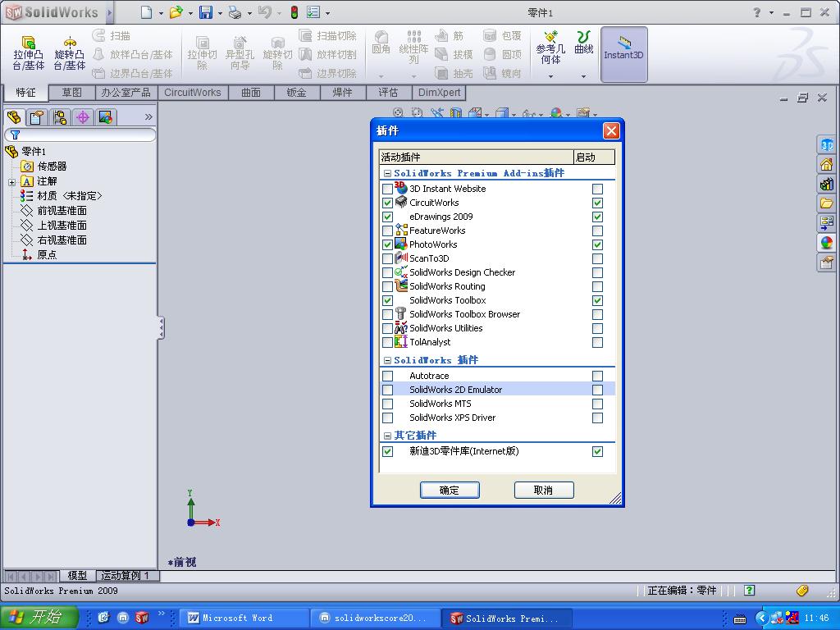840x630 pixels.
Task: Click the 取消 button in add-ins dialog
Action: point(544,491)
